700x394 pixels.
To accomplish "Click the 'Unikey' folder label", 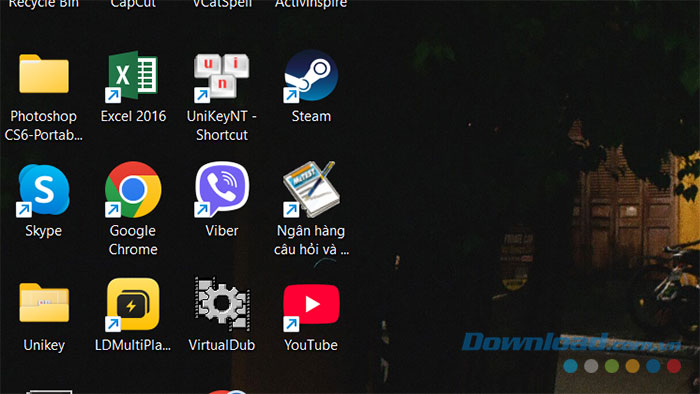I will [44, 345].
